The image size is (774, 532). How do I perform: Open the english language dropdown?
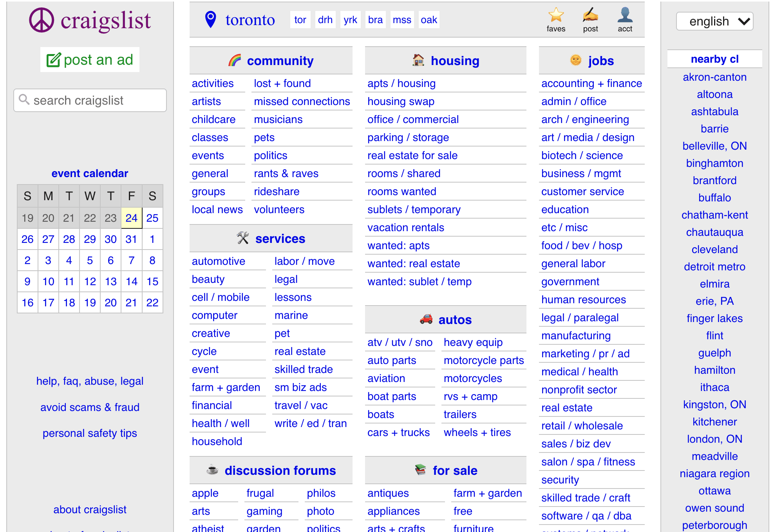[715, 21]
